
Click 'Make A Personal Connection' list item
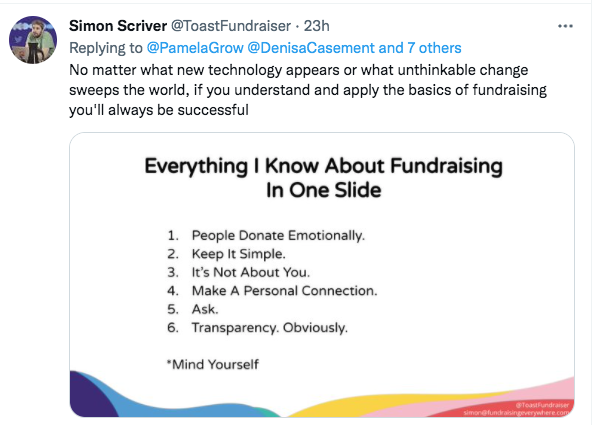point(284,291)
